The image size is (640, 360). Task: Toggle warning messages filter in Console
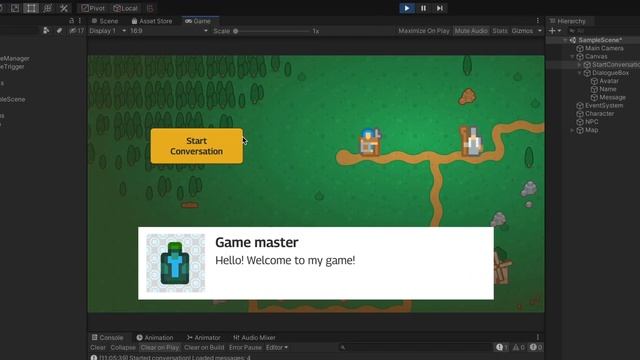coord(519,347)
